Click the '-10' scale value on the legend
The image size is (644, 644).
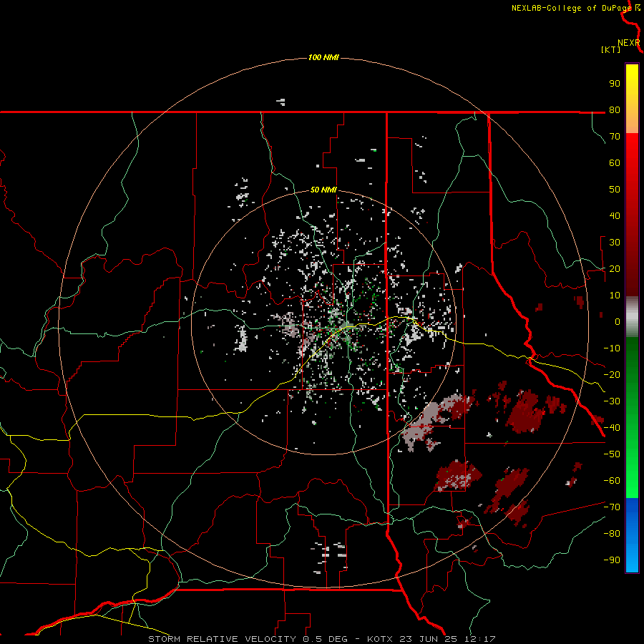(x=612, y=348)
